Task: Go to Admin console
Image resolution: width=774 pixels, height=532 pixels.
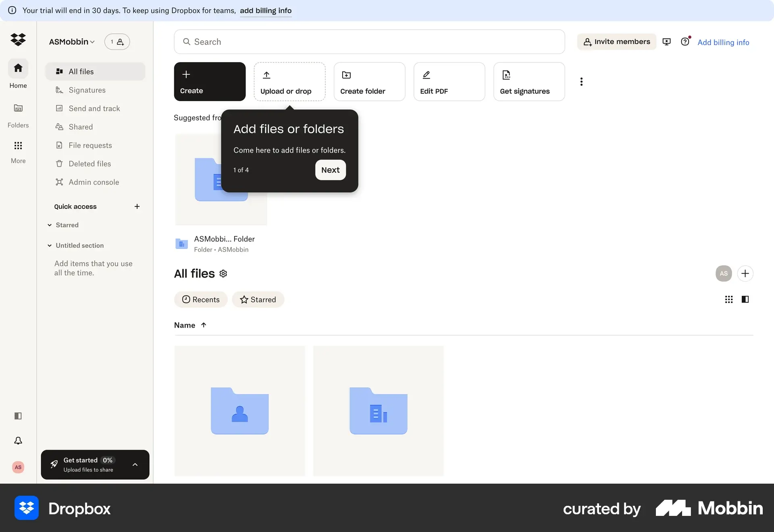Action: pyautogui.click(x=94, y=182)
